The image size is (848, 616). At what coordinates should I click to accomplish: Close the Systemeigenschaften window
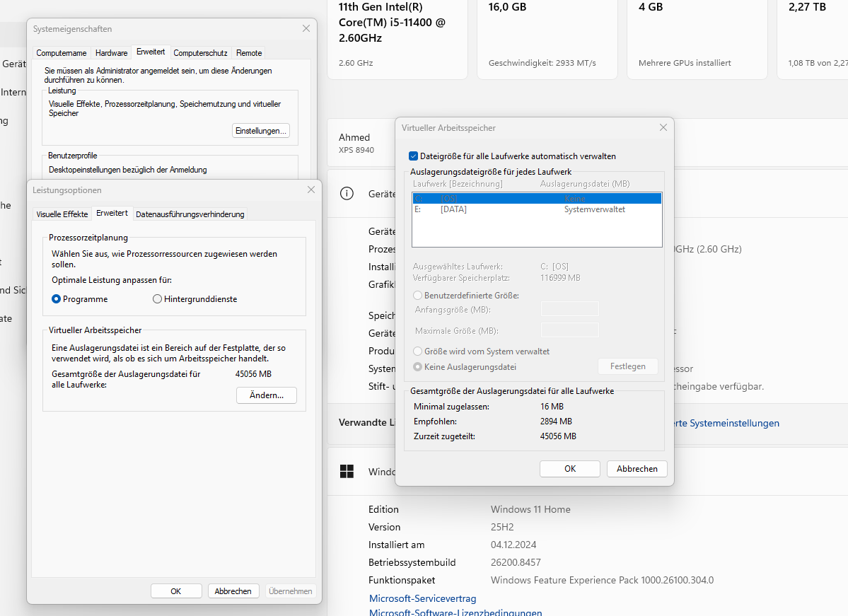point(306,29)
